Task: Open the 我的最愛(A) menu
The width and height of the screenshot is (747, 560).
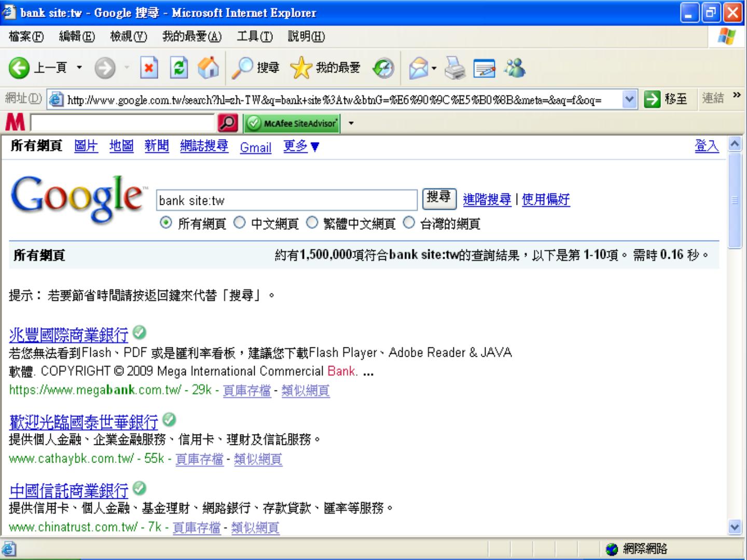Action: coord(191,37)
